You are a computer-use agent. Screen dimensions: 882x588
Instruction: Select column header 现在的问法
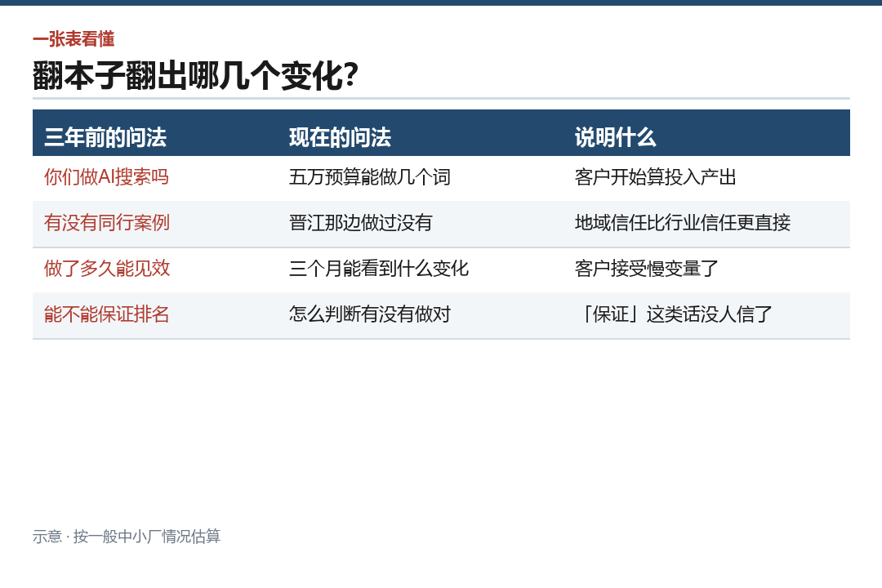[340, 137]
